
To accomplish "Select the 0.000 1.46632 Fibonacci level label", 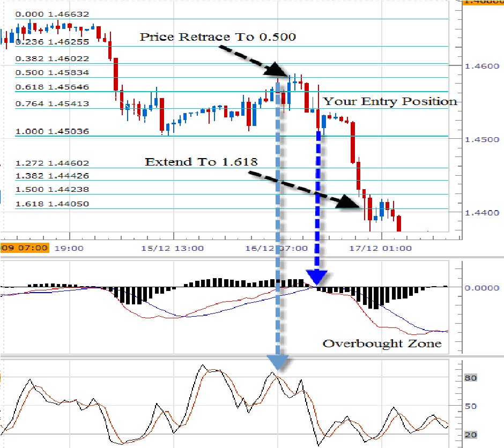I will click(x=52, y=14).
